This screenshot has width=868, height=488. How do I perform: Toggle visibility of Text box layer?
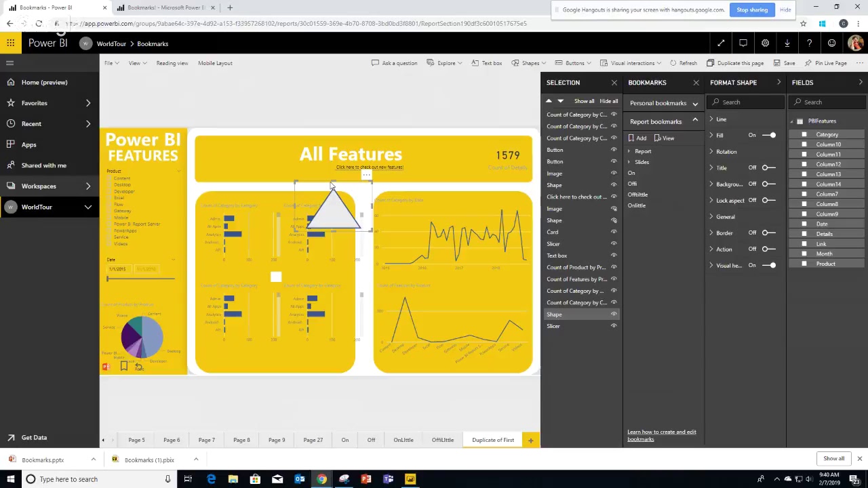[x=614, y=256]
